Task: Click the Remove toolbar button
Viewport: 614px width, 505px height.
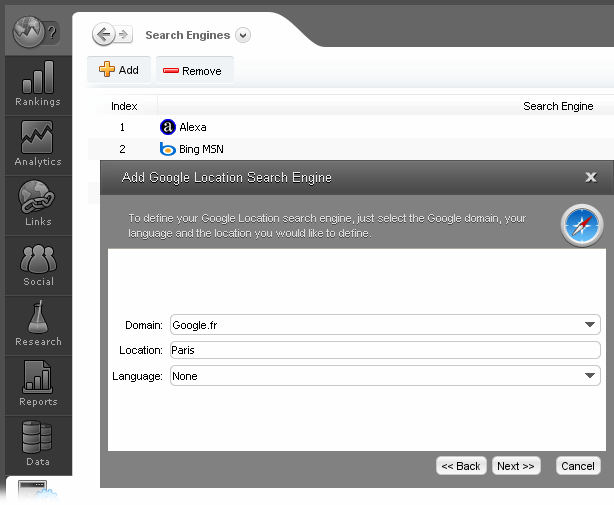Action: 192,71
